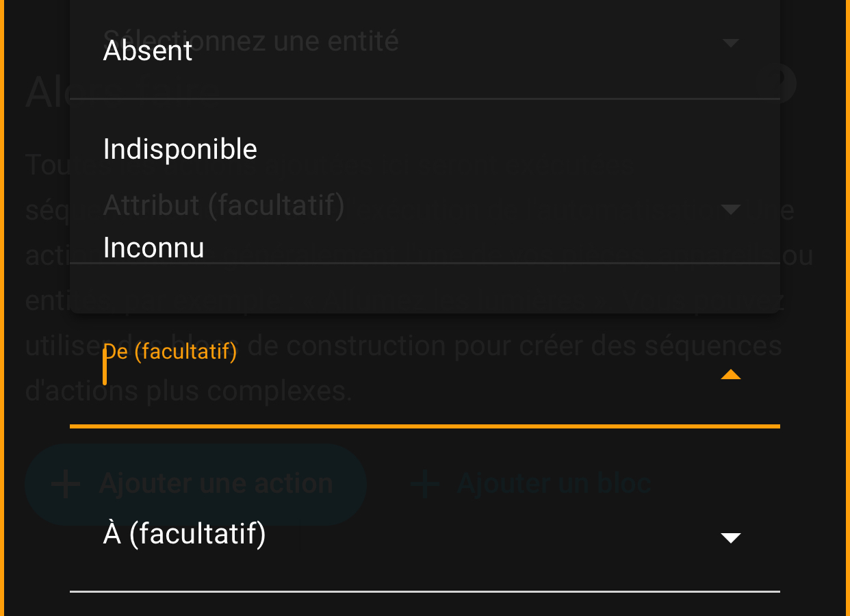This screenshot has width=850, height=616.
Task: Click the Attribut (facultatif) dropdown arrow
Action: point(731,209)
